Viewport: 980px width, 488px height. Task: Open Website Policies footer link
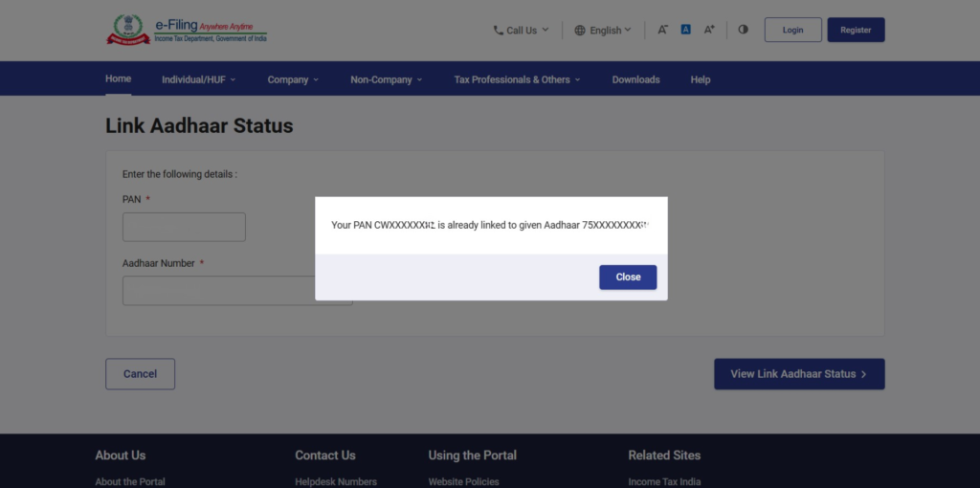pyautogui.click(x=464, y=481)
